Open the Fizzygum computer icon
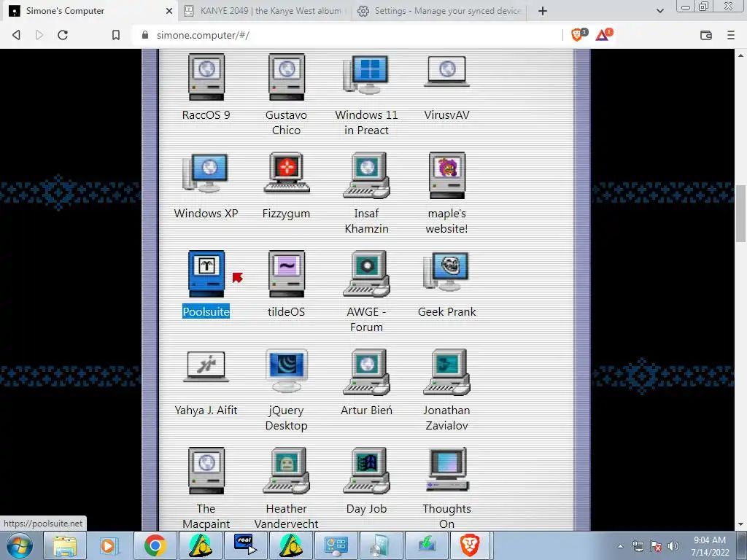The height and width of the screenshot is (560, 747). (x=286, y=173)
